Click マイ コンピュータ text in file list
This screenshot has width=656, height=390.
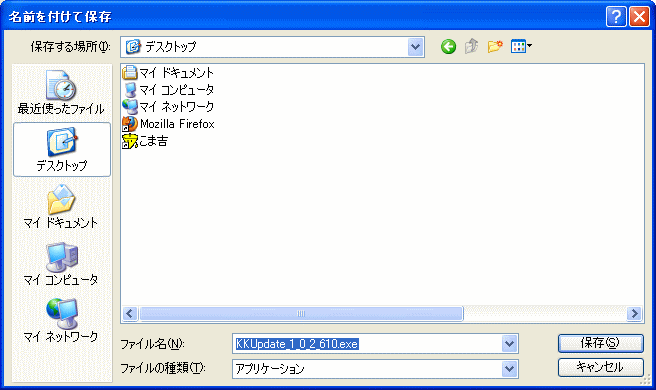(177, 90)
